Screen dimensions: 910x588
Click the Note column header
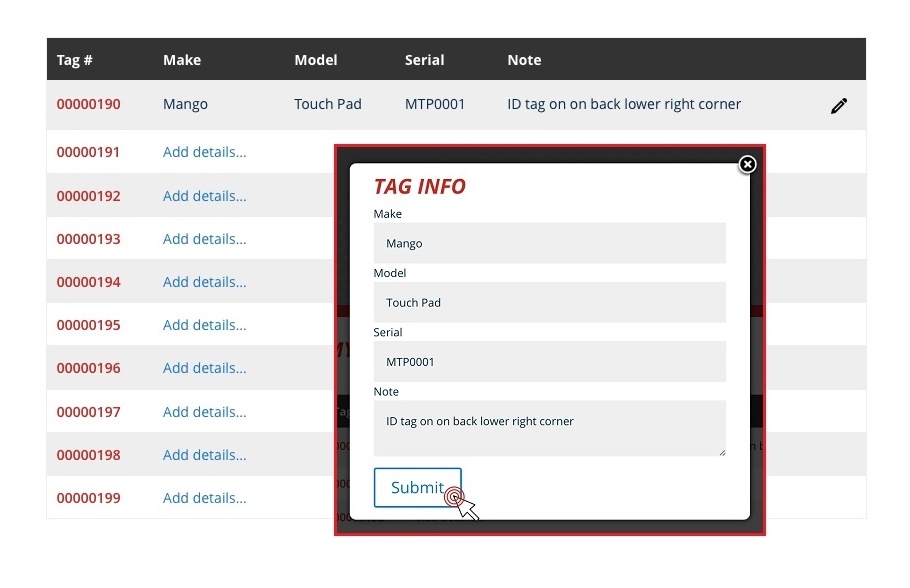(524, 60)
